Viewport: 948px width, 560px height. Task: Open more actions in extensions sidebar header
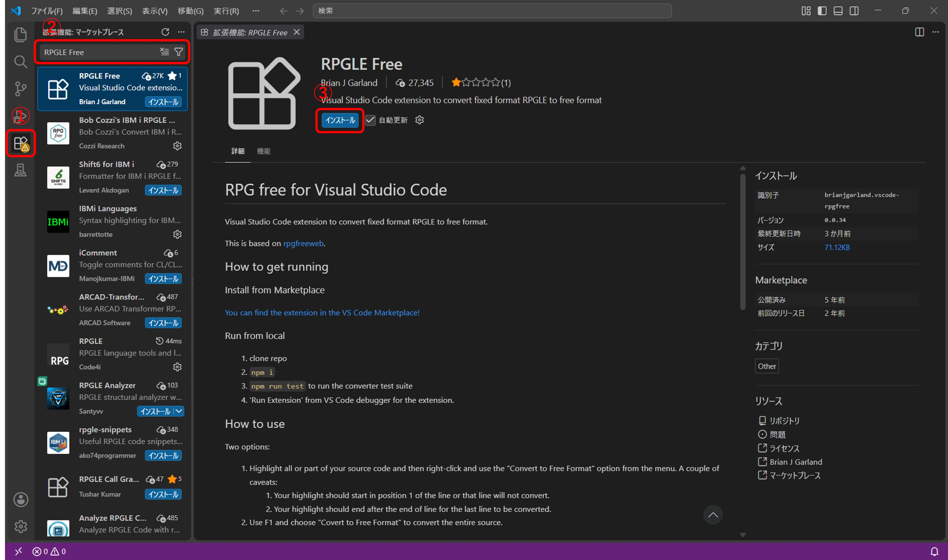point(181,32)
